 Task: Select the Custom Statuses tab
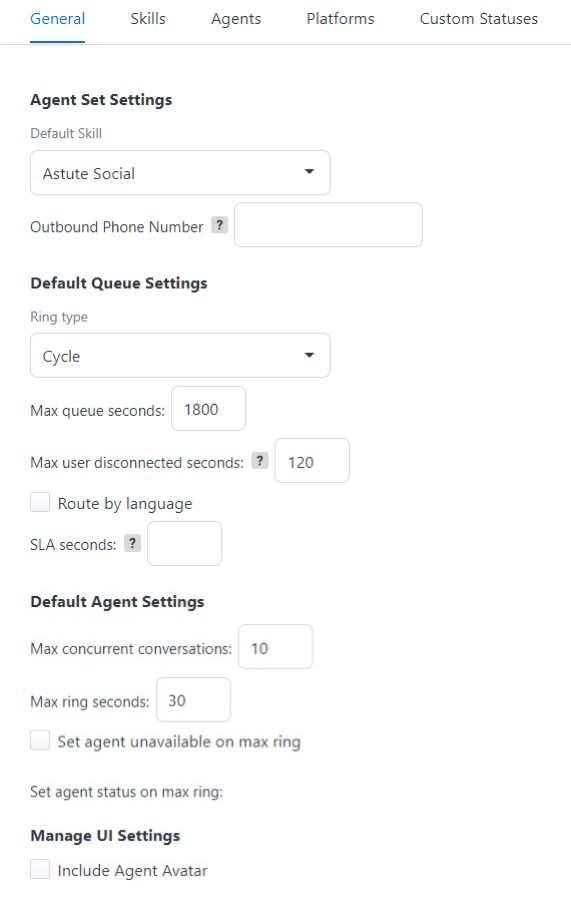[479, 19]
